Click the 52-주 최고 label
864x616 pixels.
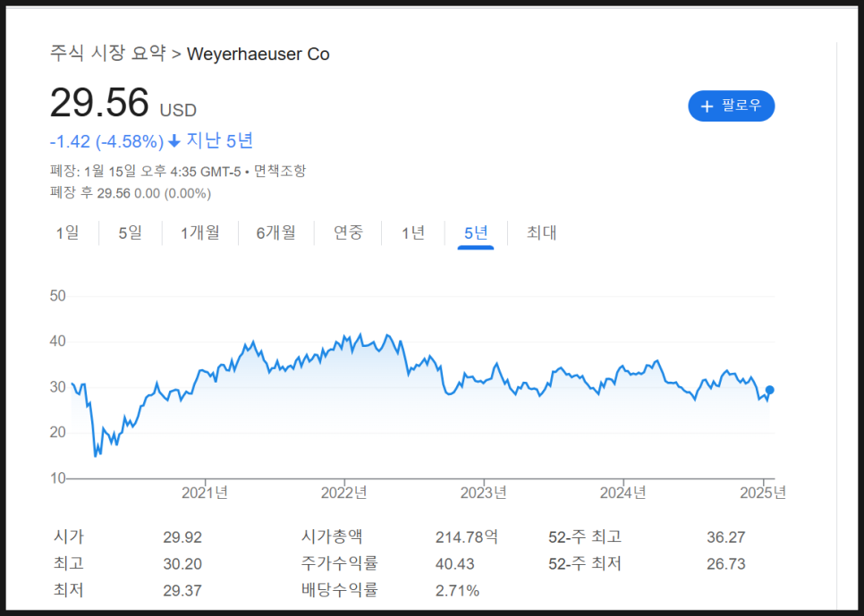click(x=585, y=536)
